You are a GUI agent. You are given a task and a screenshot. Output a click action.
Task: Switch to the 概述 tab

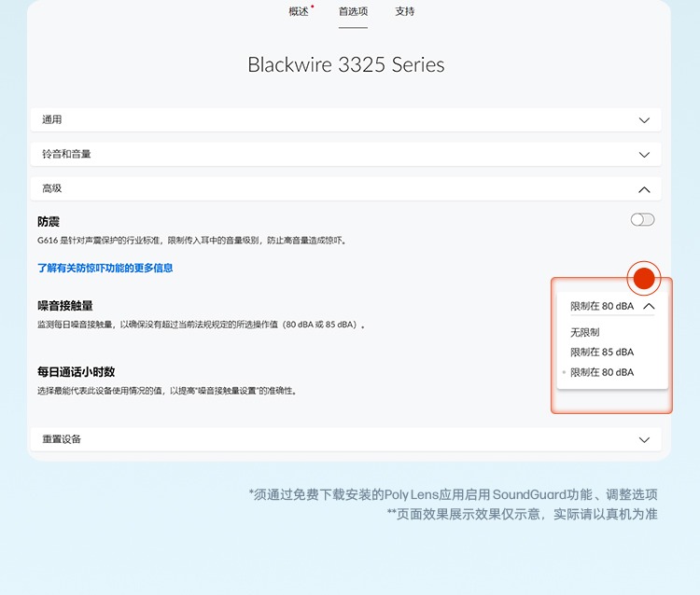click(299, 11)
